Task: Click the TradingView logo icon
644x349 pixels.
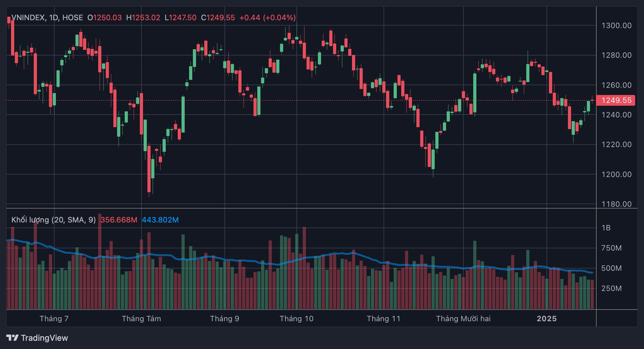Action: (12, 338)
